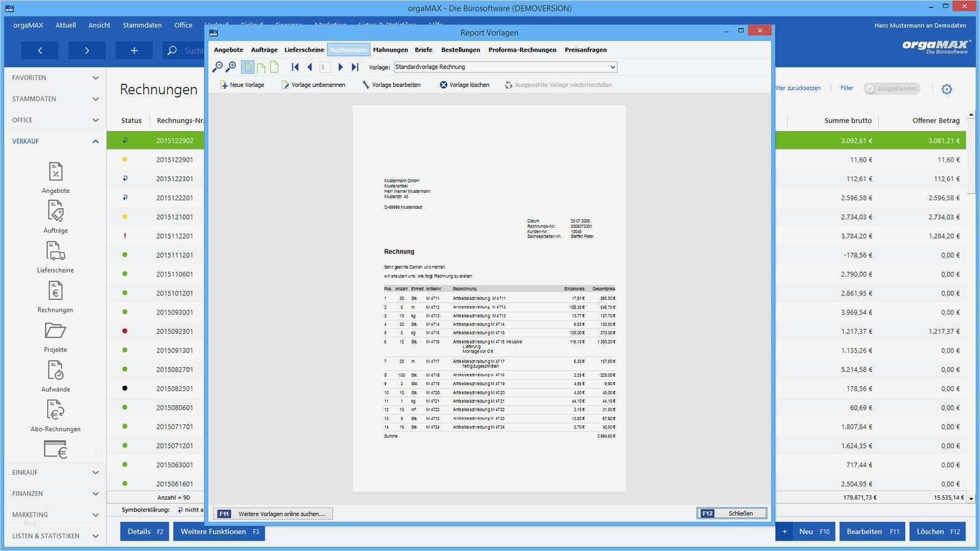The height and width of the screenshot is (551, 980).
Task: Choose the third page layout view icon
Action: tap(274, 67)
